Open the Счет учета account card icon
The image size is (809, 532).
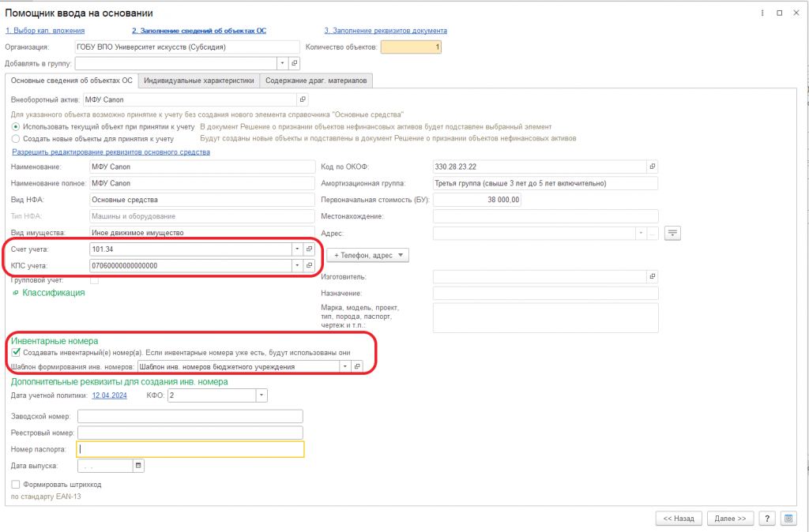[x=310, y=249]
